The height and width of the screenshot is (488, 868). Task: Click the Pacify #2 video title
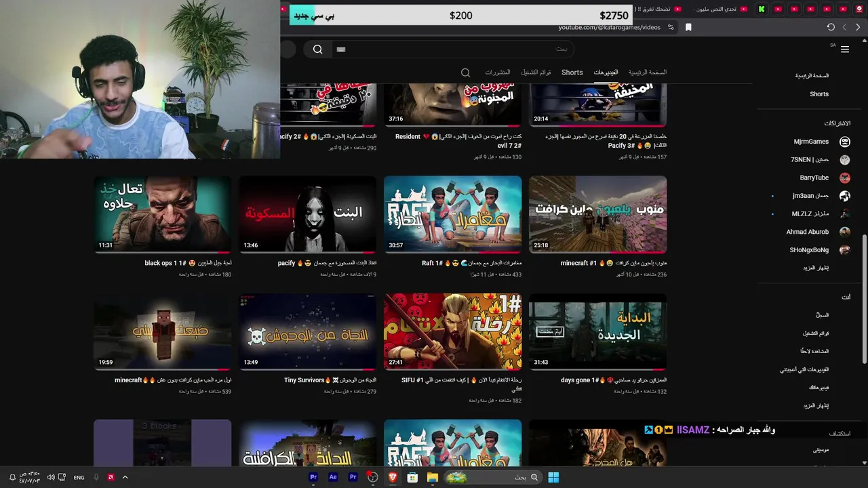(328, 137)
